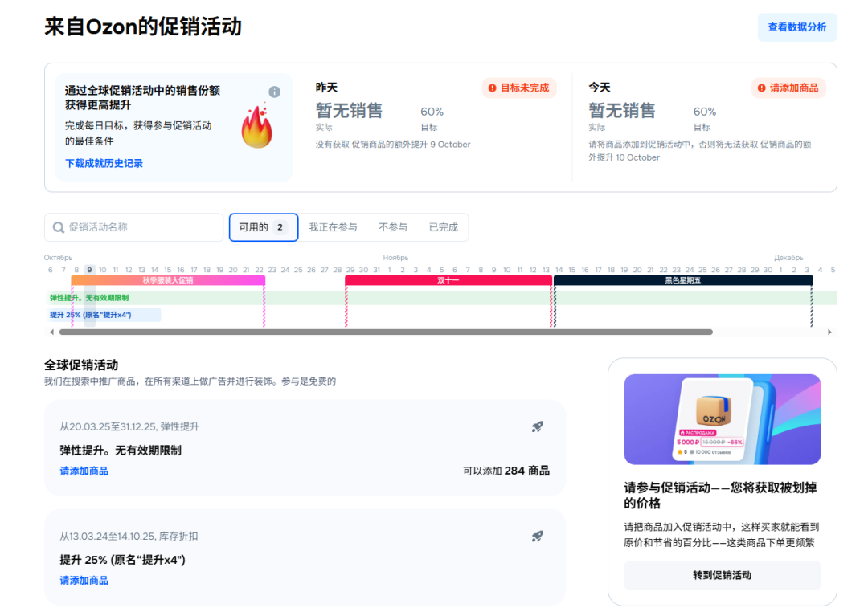Click 可以添加 284 商品 text
Viewport: 868px width, 612px height.
(x=506, y=471)
